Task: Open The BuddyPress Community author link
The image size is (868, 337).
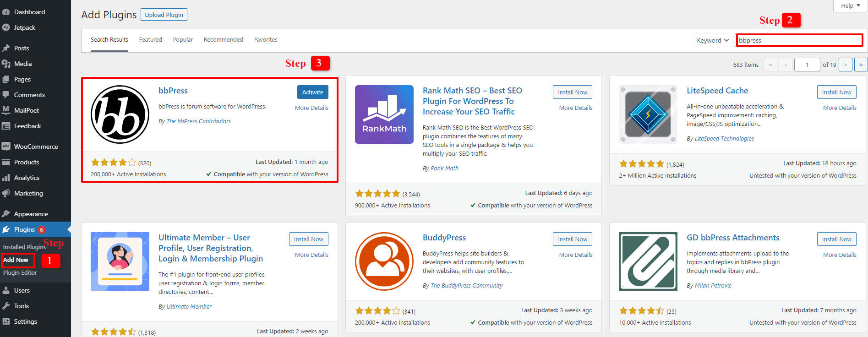Action: tap(467, 286)
